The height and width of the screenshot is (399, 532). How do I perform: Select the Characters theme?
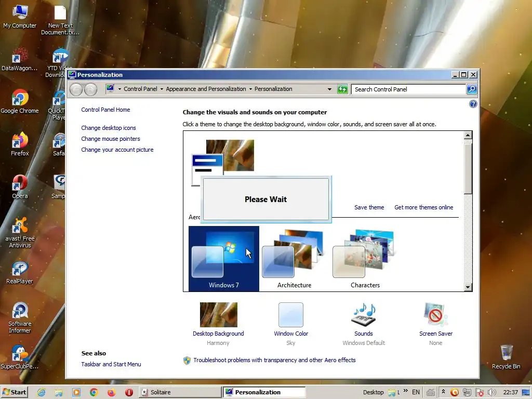[x=365, y=259]
